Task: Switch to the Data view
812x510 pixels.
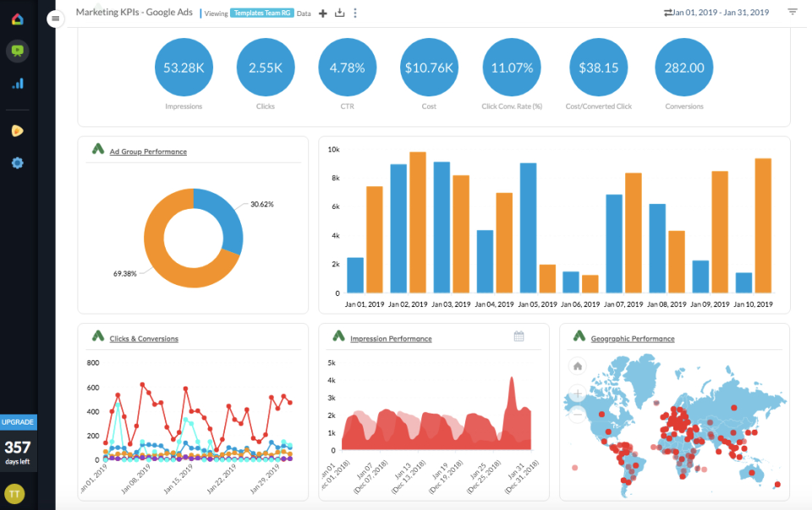Action: point(303,13)
